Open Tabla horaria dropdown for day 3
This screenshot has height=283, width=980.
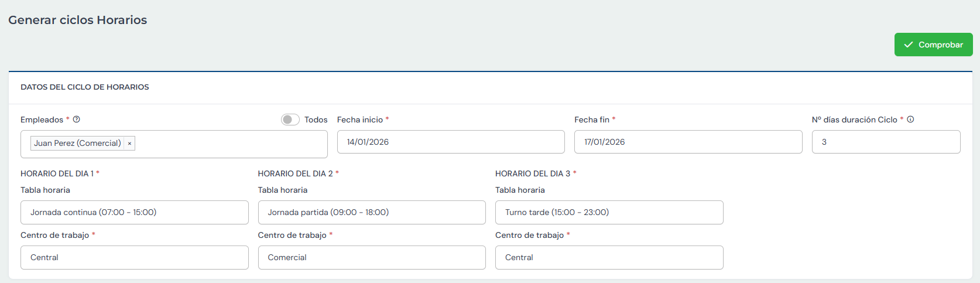point(609,212)
